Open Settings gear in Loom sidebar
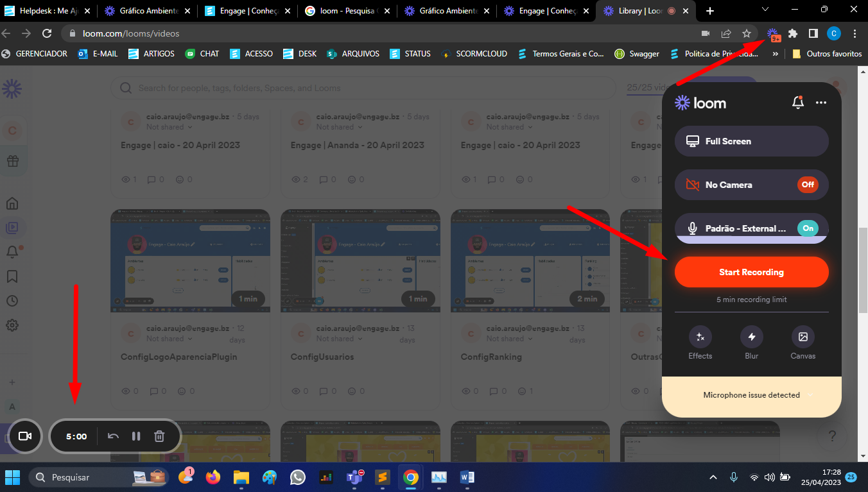 (12, 325)
